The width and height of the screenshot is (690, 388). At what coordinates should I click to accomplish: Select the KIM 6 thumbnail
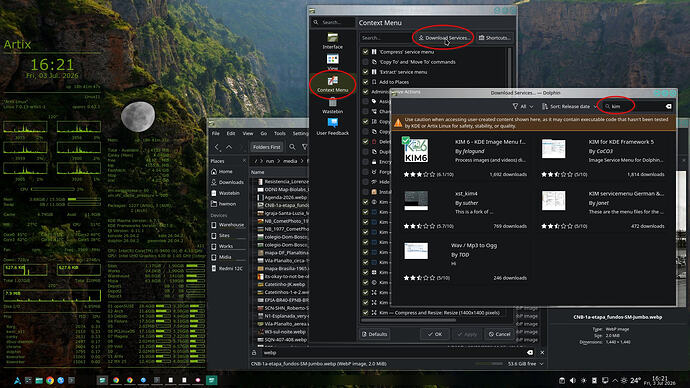[x=416, y=150]
